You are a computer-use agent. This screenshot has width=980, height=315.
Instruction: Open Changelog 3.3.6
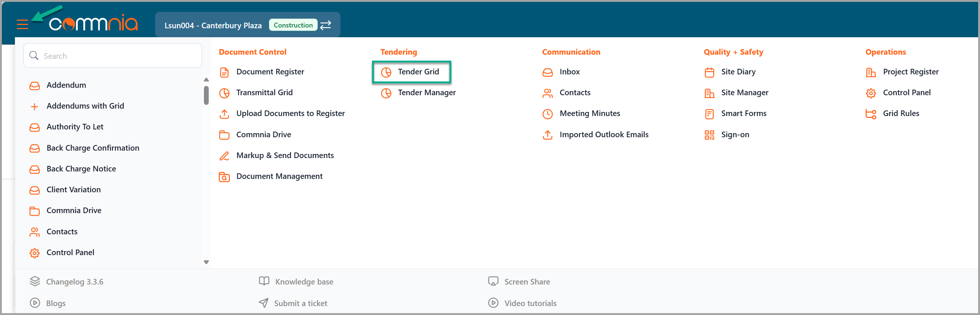point(74,282)
